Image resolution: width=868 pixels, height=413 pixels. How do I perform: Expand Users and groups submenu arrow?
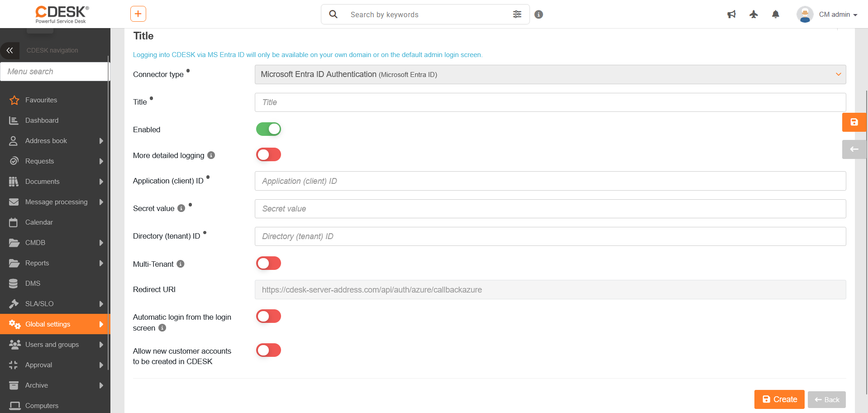click(x=101, y=345)
